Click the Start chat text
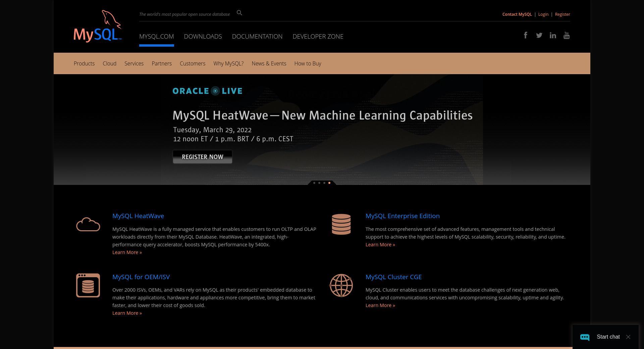644x349 pixels. point(608,337)
